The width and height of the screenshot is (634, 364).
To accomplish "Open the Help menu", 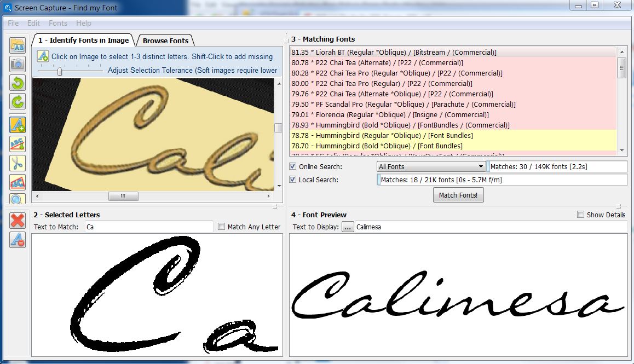I will coord(84,23).
